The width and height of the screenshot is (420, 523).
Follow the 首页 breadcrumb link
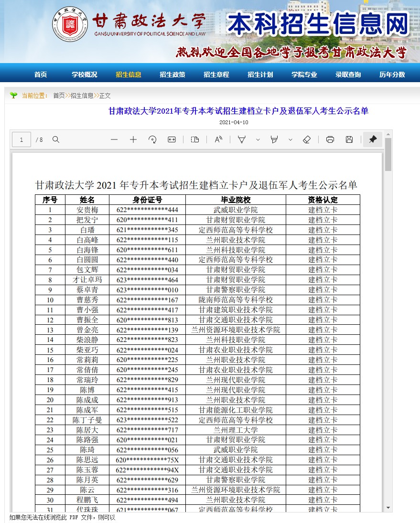coord(59,96)
